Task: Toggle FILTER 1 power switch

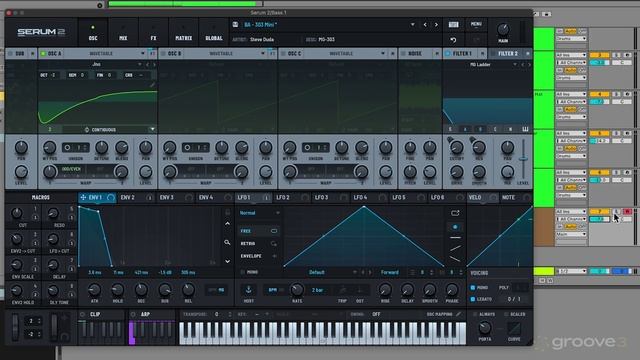Action: [447, 53]
